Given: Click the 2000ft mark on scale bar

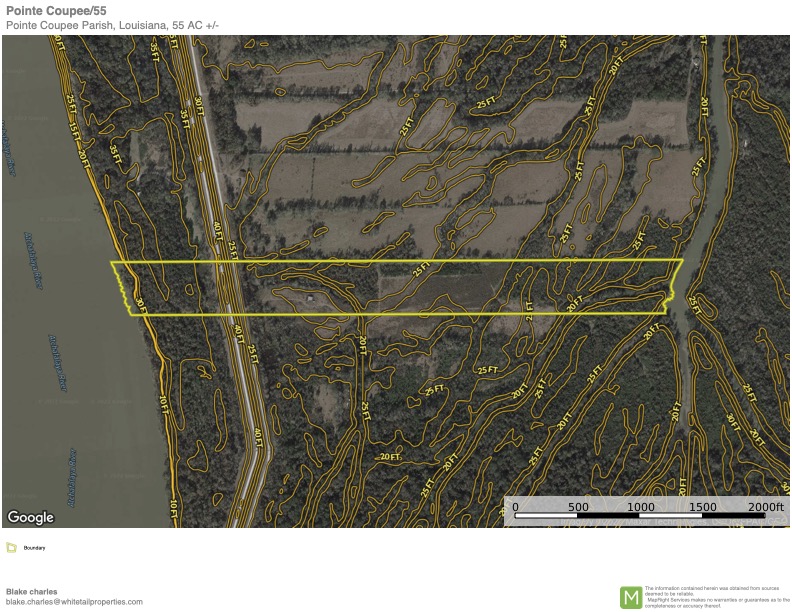Looking at the screenshot, I should point(764,507).
